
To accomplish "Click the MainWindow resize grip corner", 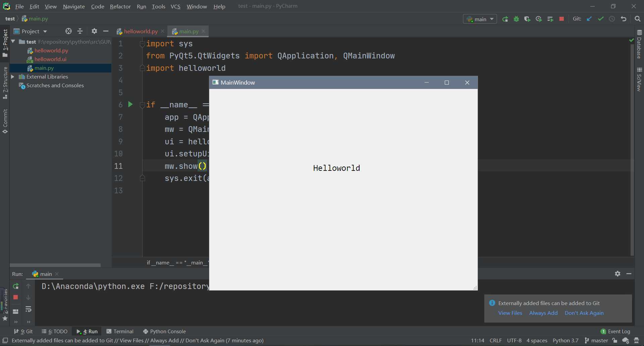I will click(x=475, y=288).
